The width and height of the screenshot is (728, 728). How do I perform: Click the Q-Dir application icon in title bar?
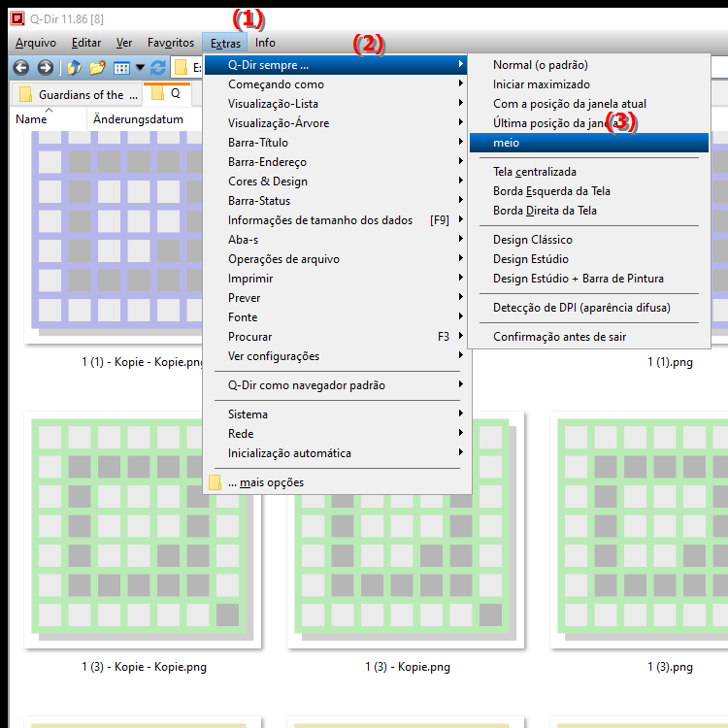(17, 18)
